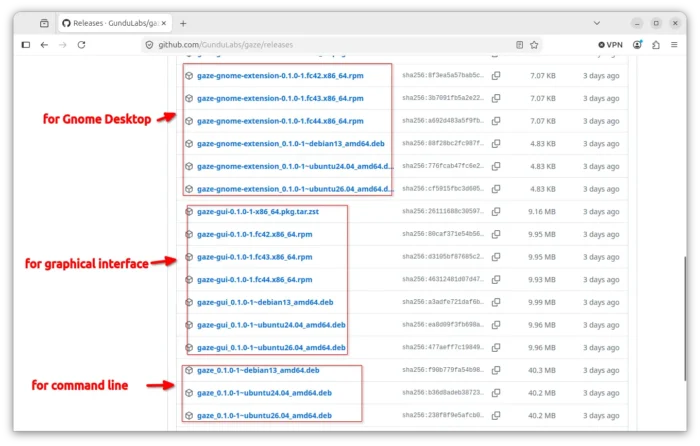Copy sha256 of gaze-gnome-extension ubuntu26.04 deb
Image resolution: width=700 pixels, height=446 pixels.
[x=496, y=189]
